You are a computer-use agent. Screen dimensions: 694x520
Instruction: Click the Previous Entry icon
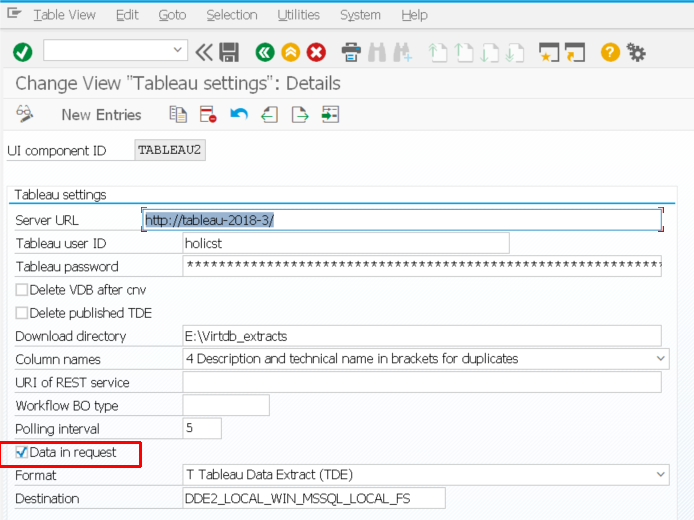270,115
